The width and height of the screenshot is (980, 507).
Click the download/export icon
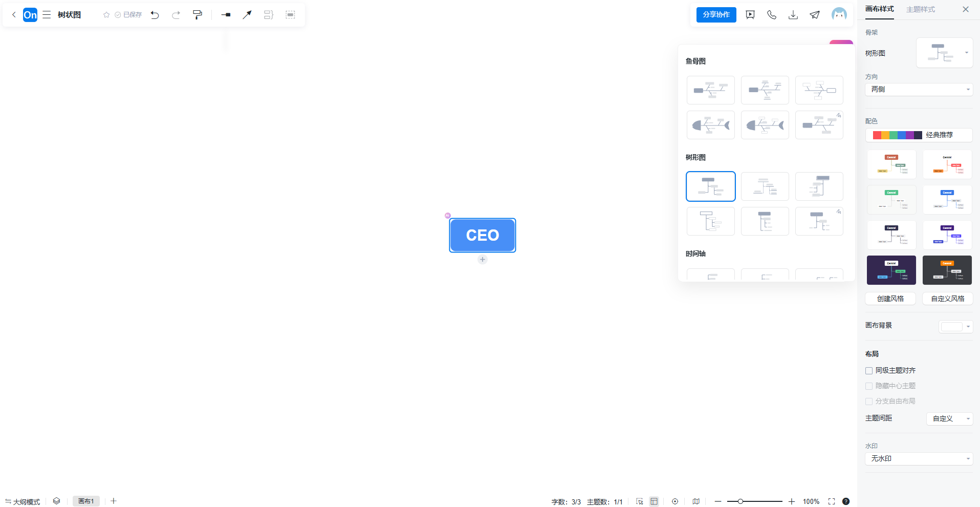pos(793,15)
